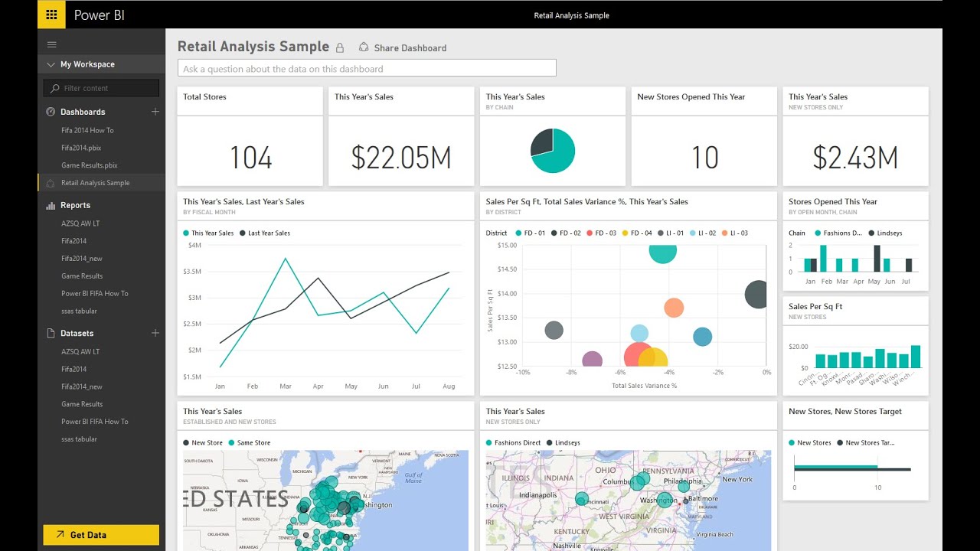Viewport: 980px width, 551px height.
Task: Select the Retail Analysis Sample dashboard
Action: [96, 183]
